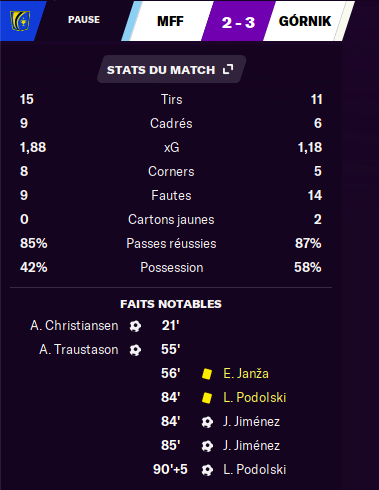Click the Possession stat row label
Image resolution: width=379 pixels, height=490 pixels.
click(172, 267)
